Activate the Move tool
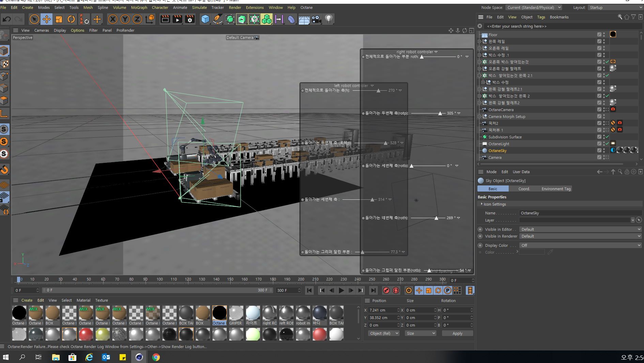644x363 pixels. pyautogui.click(x=46, y=19)
